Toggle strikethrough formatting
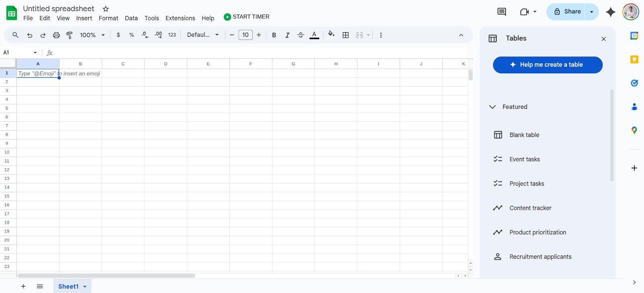This screenshot has height=293, width=644. coord(301,35)
